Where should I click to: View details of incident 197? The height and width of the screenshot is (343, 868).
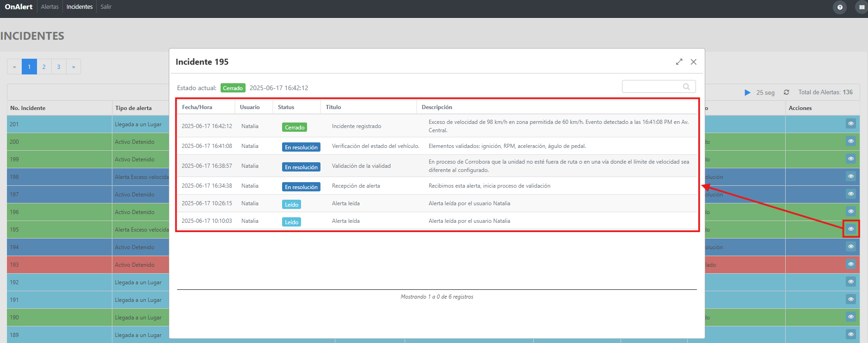point(851,194)
